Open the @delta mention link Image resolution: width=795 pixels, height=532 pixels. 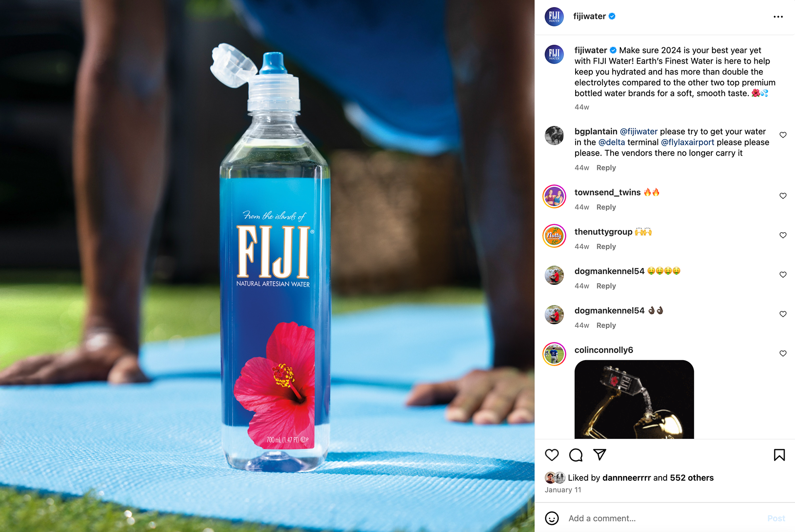click(612, 142)
